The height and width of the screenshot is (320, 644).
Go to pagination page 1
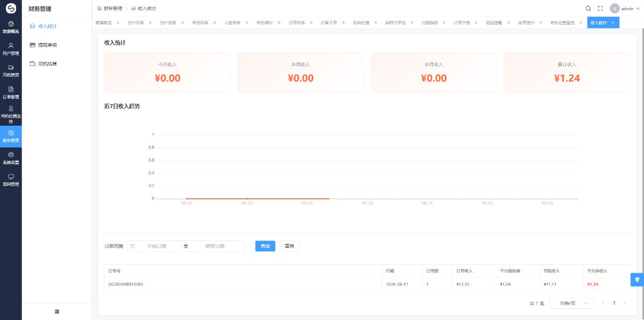614,303
